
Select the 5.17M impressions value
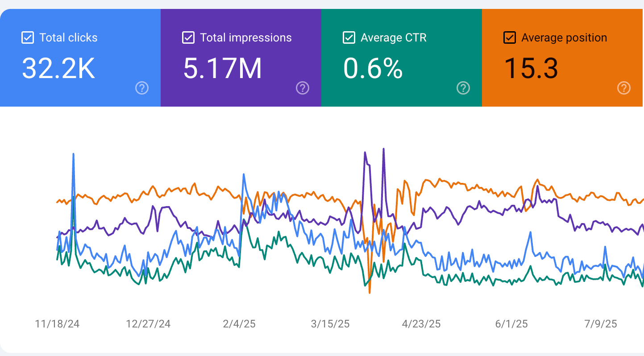tap(223, 69)
